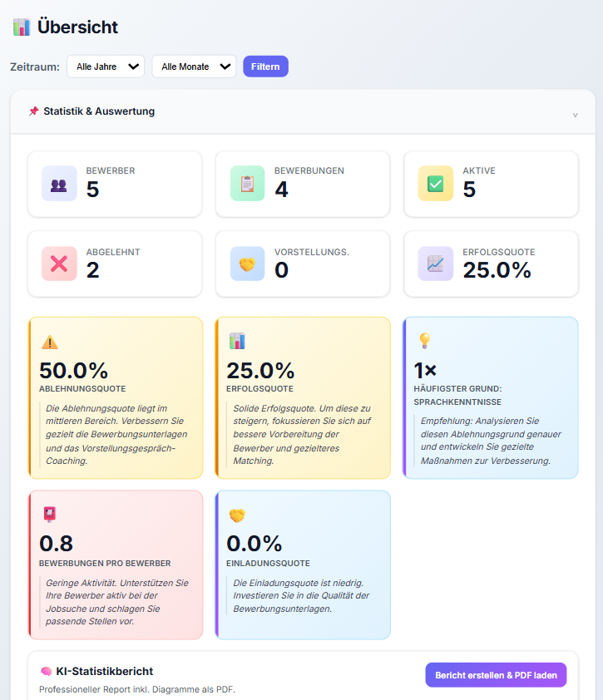Click the mailbox icon above 0.8
Image resolution: width=603 pixels, height=700 pixels.
(x=50, y=515)
